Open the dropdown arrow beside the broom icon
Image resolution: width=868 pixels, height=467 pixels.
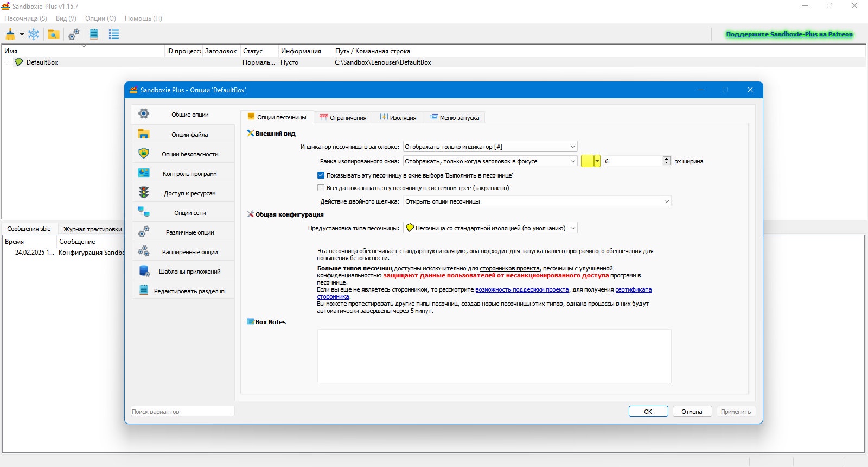[x=22, y=34]
